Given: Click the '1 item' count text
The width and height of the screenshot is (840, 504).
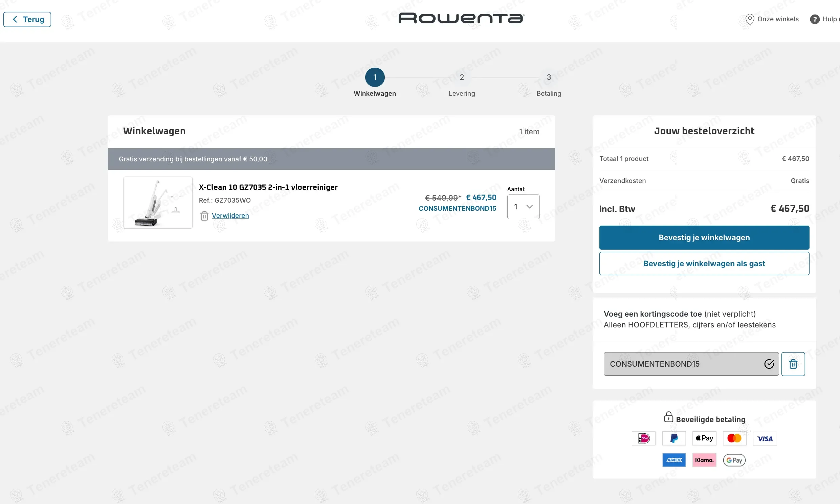Looking at the screenshot, I should coord(529,132).
